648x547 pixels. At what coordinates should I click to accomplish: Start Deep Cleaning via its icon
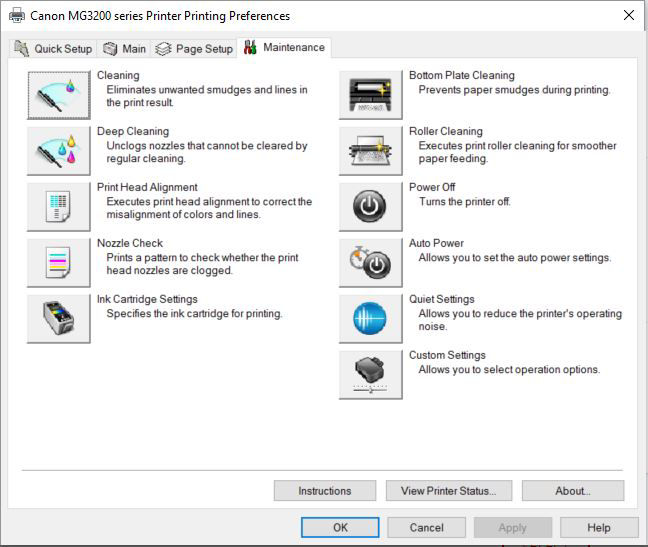(58, 151)
